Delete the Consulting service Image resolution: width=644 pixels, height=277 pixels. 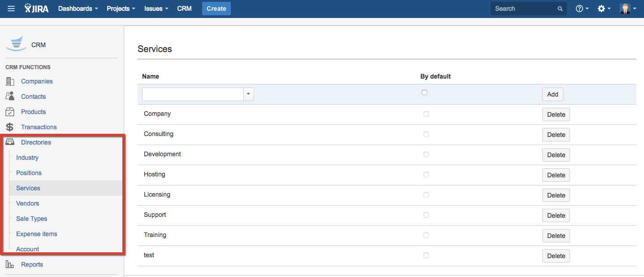556,135
